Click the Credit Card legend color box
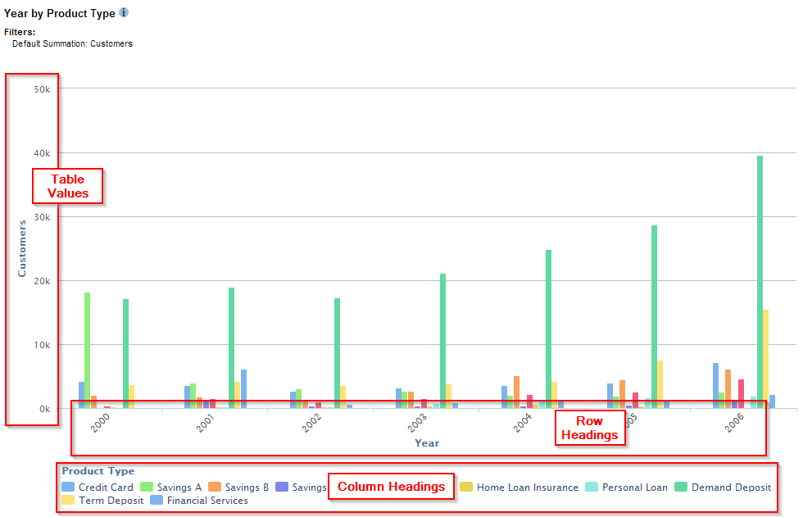 point(68,487)
